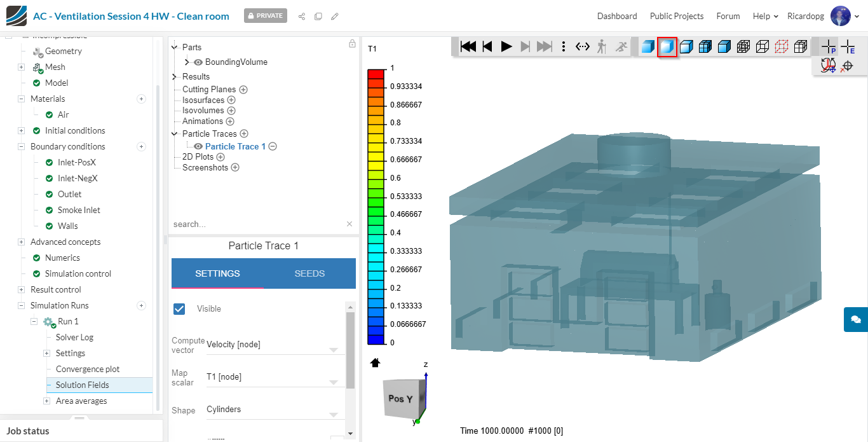Open Ricardopg user profile menu
Screen dimensions: 868x442
(824, 16)
